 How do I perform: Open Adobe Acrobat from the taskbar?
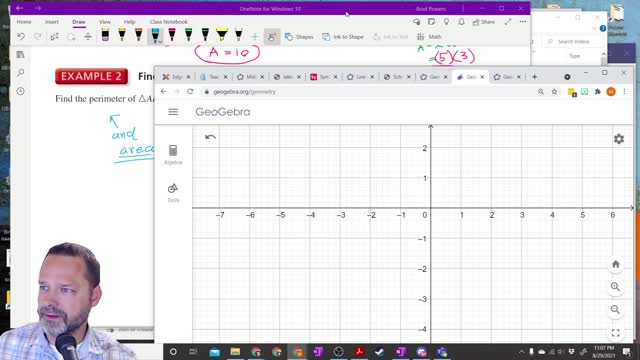click(359, 351)
